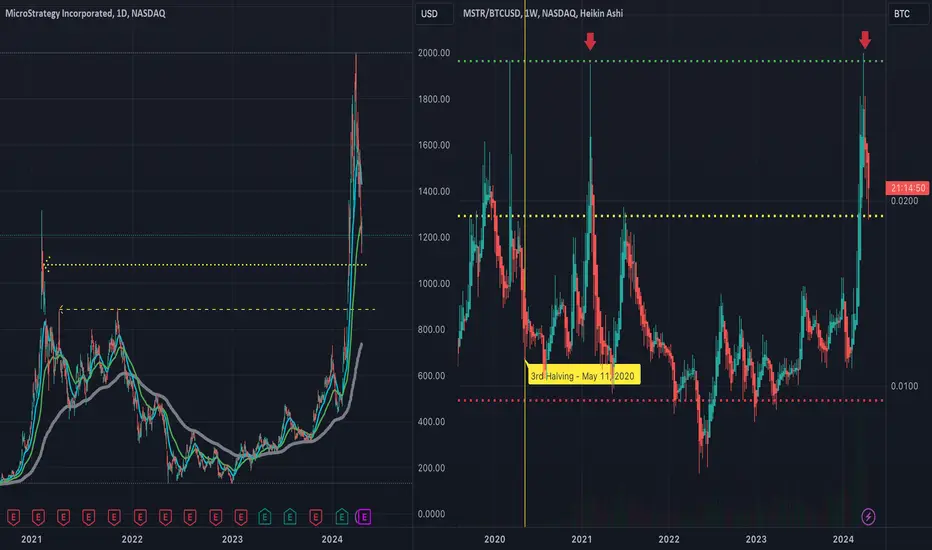Click 2021 on MSTR/BTCUSD time axis
932x550 pixels.
(x=582, y=539)
